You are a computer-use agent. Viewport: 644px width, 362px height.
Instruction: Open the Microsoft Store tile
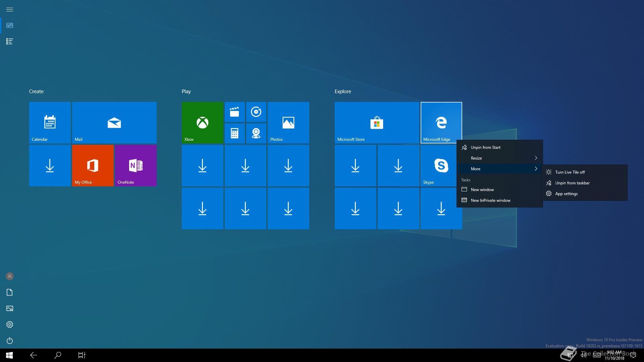(x=377, y=123)
